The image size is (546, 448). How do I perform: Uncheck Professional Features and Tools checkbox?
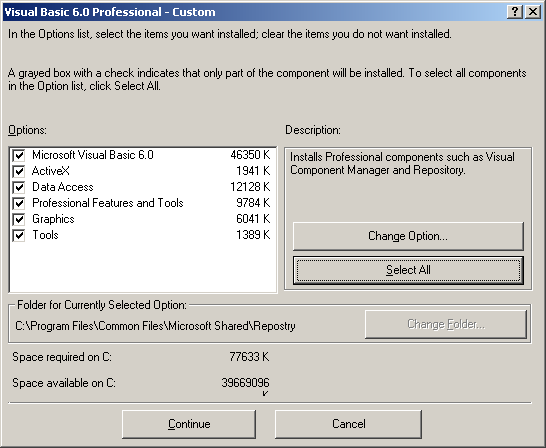point(19,203)
